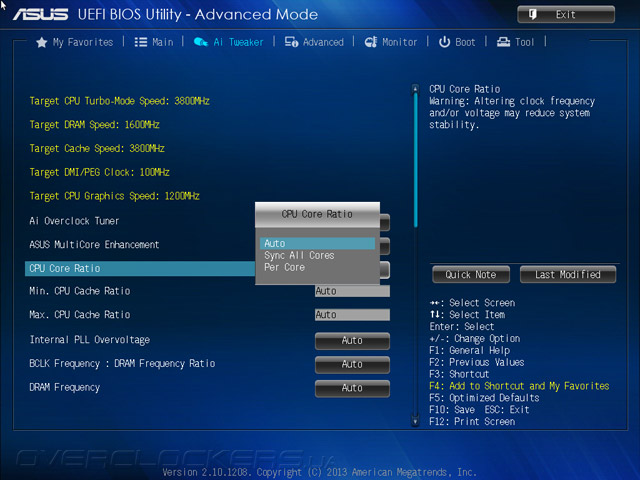Click the Tool printer icon
Screen dimensions: 640x480
tap(503, 42)
